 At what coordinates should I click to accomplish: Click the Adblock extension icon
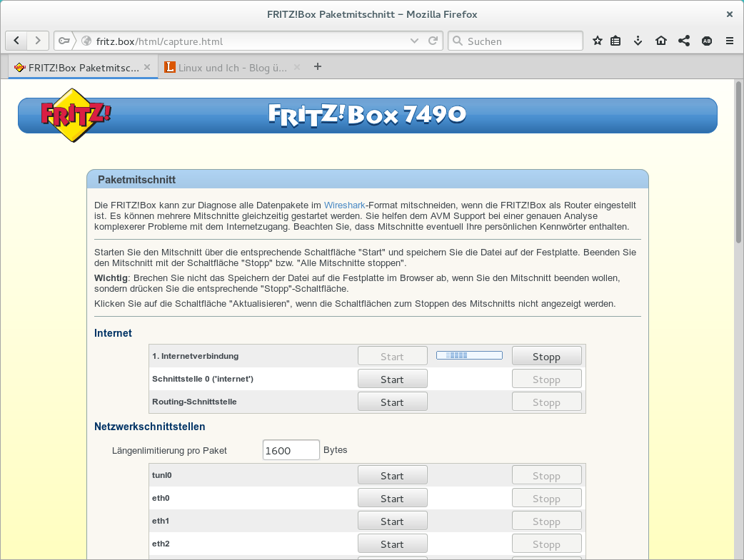point(707,41)
